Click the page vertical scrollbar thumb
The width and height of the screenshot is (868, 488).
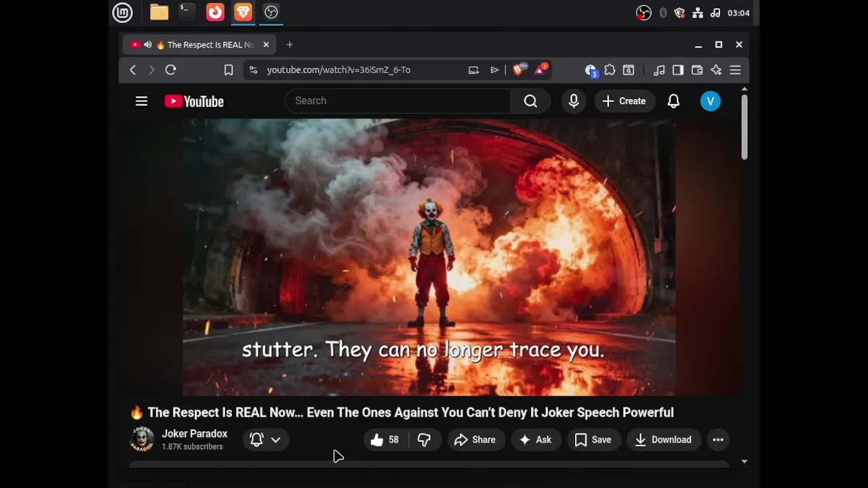744,127
